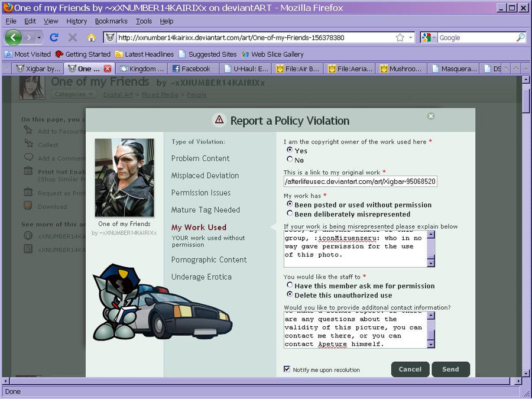Close the Report a Policy Violation dialog
This screenshot has height=399, width=532.
point(431,116)
